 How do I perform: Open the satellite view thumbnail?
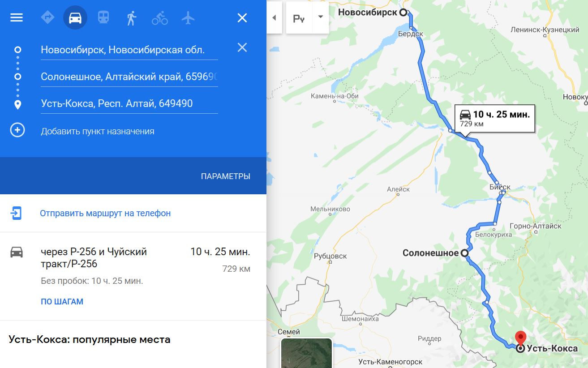tap(307, 353)
